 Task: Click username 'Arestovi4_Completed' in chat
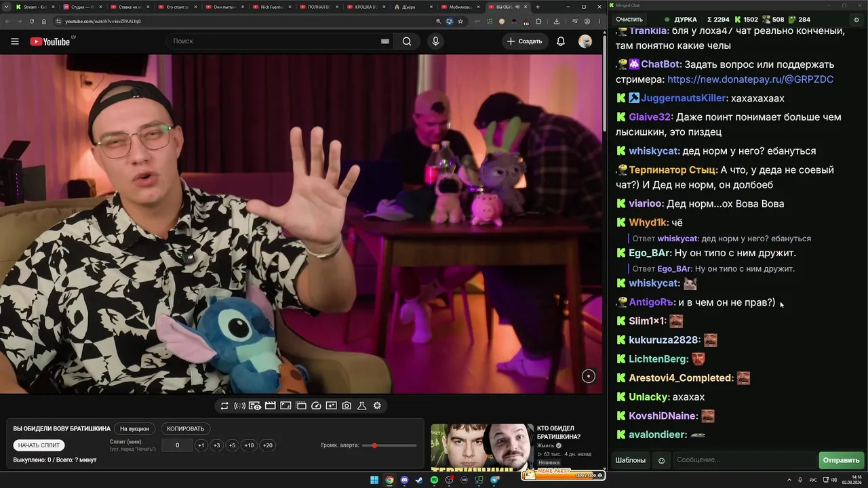[x=681, y=378]
